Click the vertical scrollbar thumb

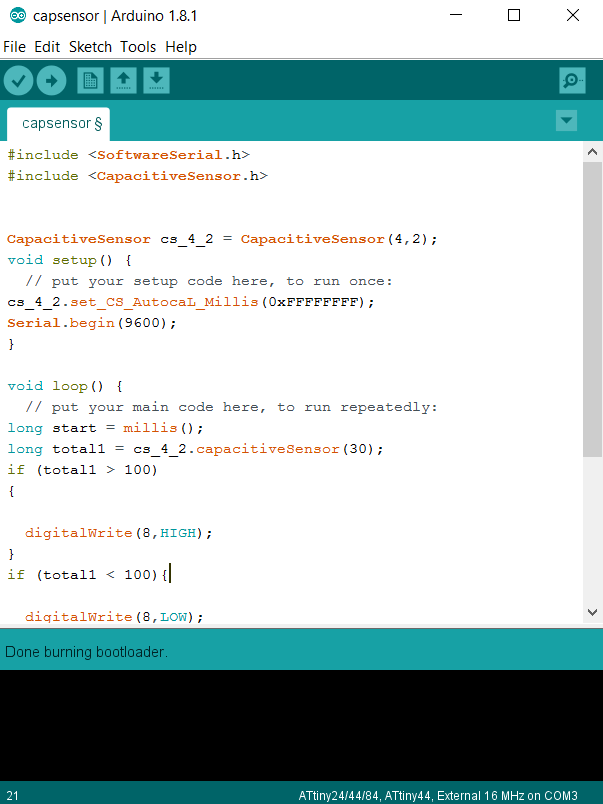pyautogui.click(x=592, y=310)
